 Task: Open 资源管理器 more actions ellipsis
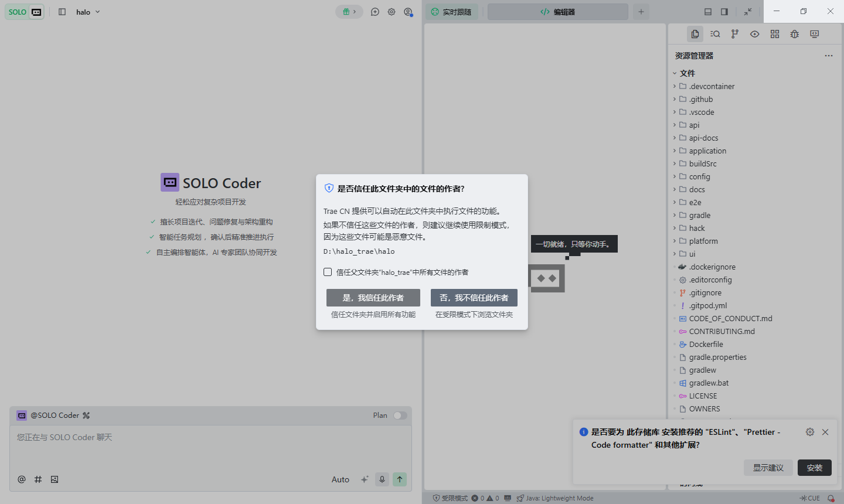(829, 56)
